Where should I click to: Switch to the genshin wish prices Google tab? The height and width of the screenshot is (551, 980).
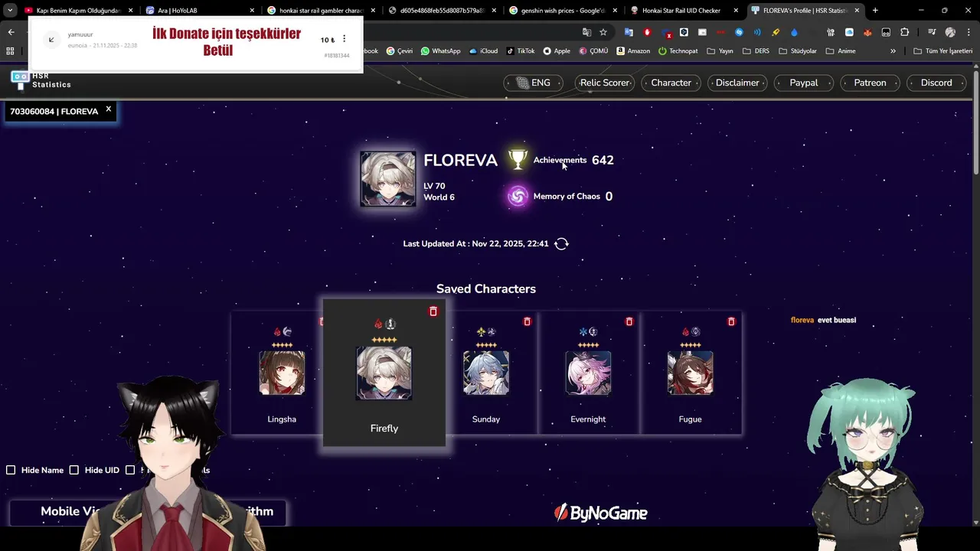tap(562, 10)
